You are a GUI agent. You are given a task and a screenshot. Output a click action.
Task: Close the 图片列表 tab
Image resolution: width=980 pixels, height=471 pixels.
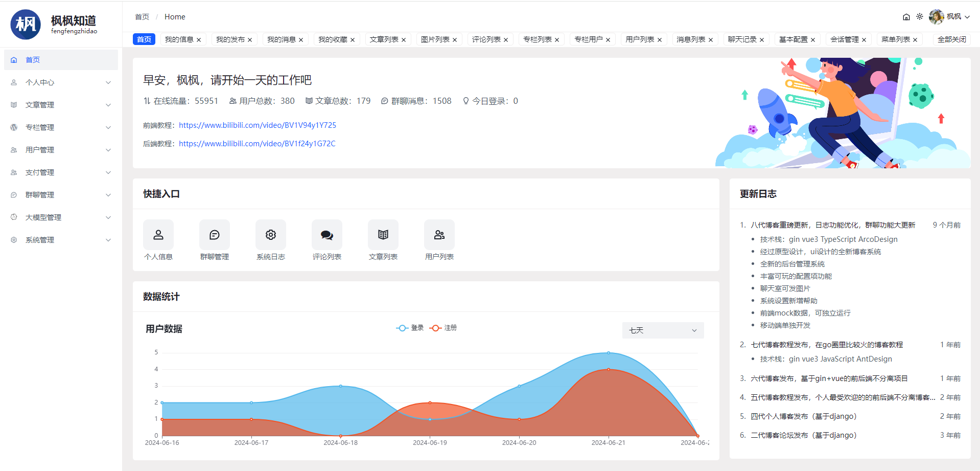(x=455, y=40)
